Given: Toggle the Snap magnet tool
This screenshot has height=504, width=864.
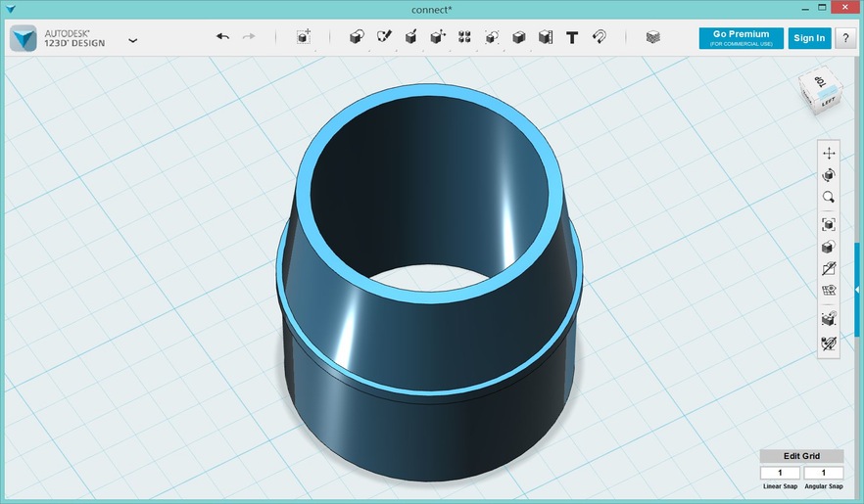Looking at the screenshot, I should coord(599,37).
